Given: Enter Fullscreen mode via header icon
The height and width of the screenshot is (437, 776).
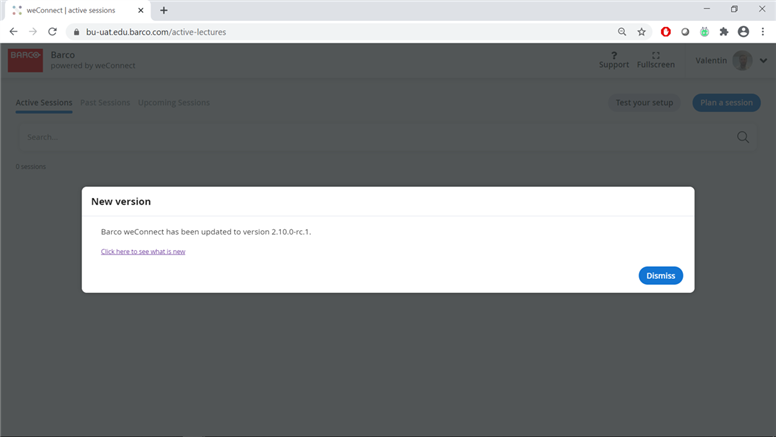Looking at the screenshot, I should click(656, 60).
